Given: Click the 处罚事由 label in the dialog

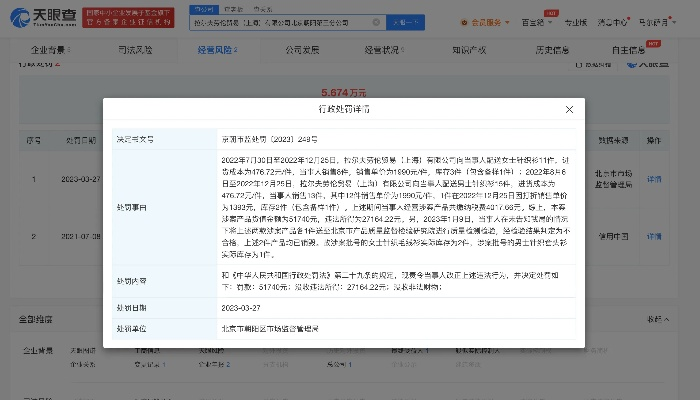Looking at the screenshot, I should tap(131, 208).
